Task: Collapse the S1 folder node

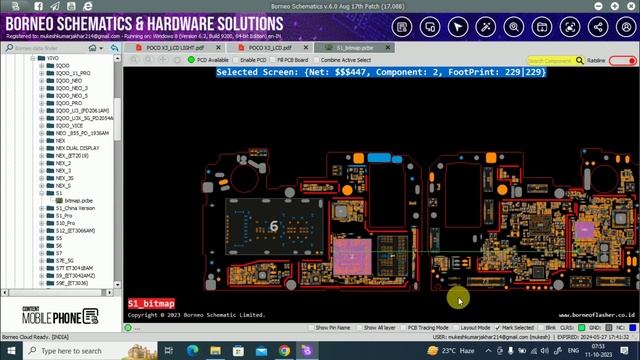Action: pyautogui.click(x=42, y=193)
